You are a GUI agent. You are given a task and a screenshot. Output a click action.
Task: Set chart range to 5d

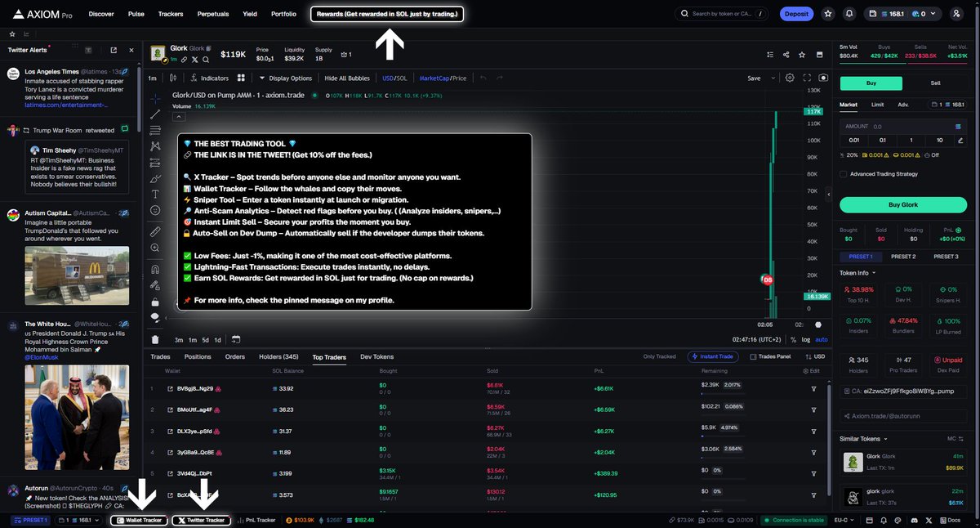(x=206, y=339)
